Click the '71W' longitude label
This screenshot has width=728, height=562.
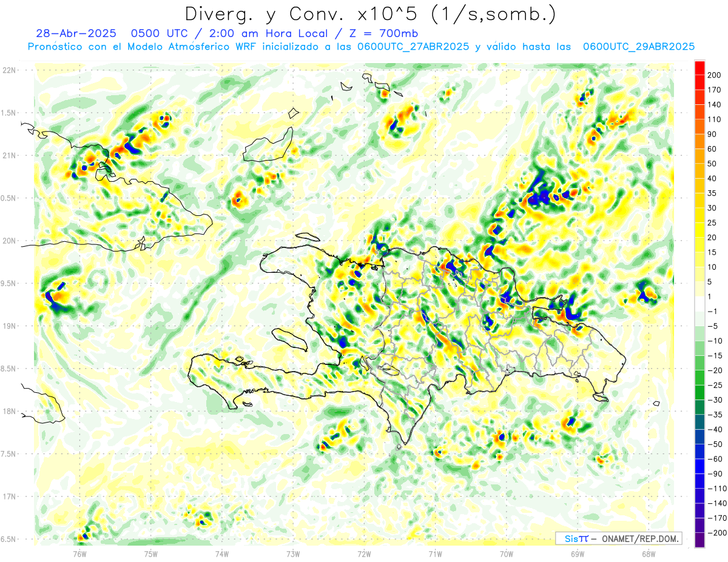click(x=435, y=554)
